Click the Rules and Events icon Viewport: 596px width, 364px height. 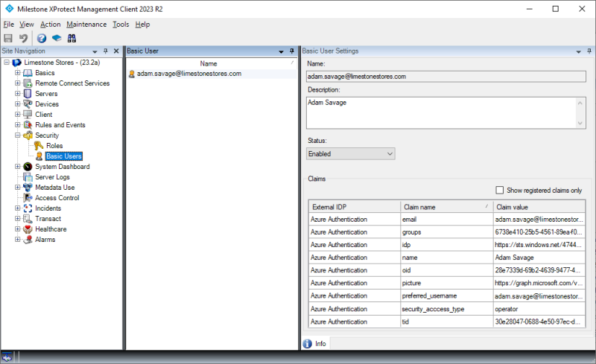28,124
